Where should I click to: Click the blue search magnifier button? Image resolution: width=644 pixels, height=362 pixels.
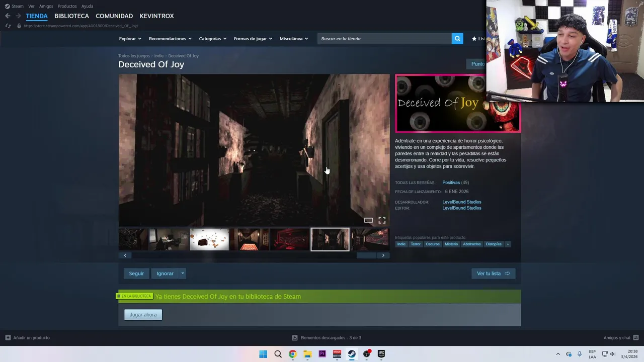(457, 39)
